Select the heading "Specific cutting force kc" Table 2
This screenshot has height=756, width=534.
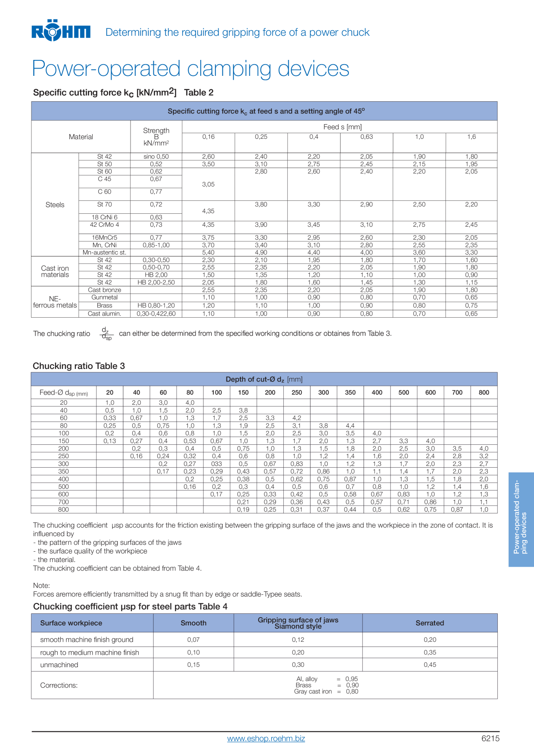point(123,92)
